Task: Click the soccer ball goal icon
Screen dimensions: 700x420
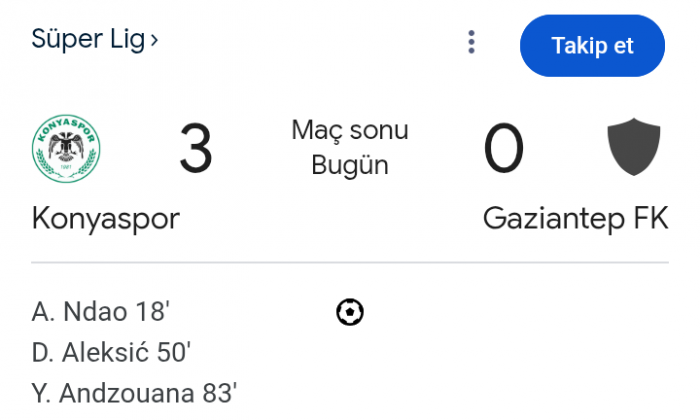Action: tap(350, 312)
